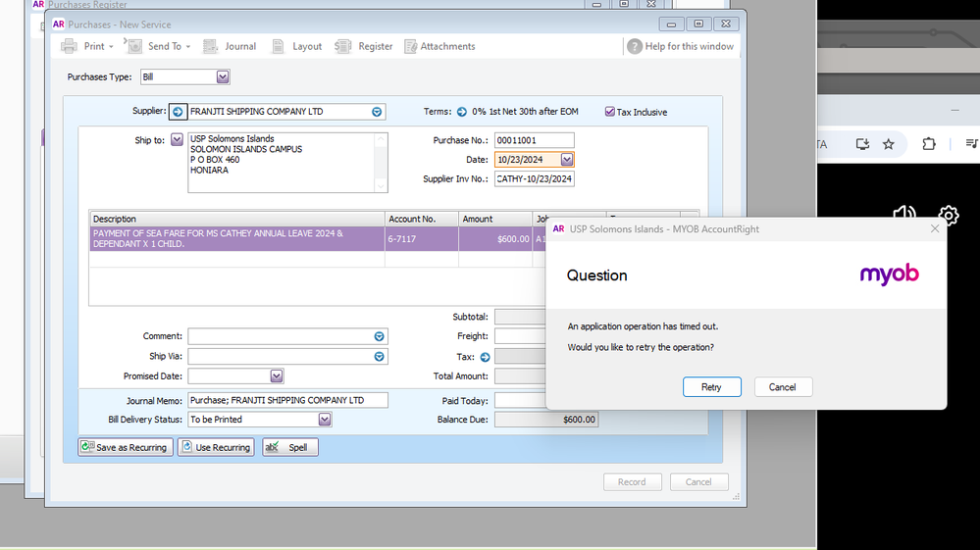Toggle the Tax Inclusive checkbox
980x550 pixels.
610,112
